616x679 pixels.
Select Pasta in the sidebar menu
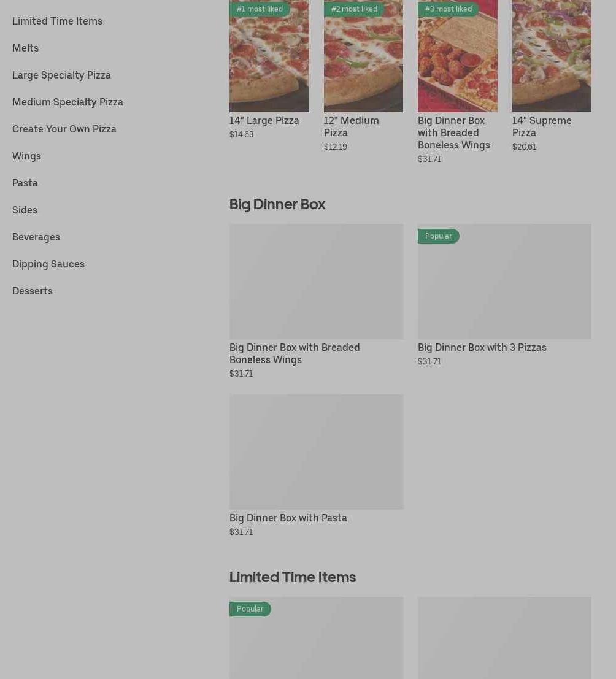tap(25, 183)
